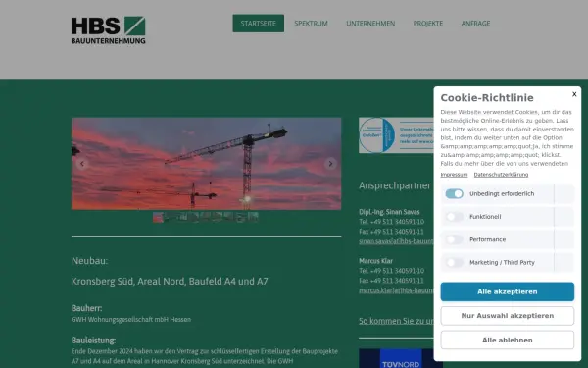Click the crane sunset slideshow image

[206, 164]
